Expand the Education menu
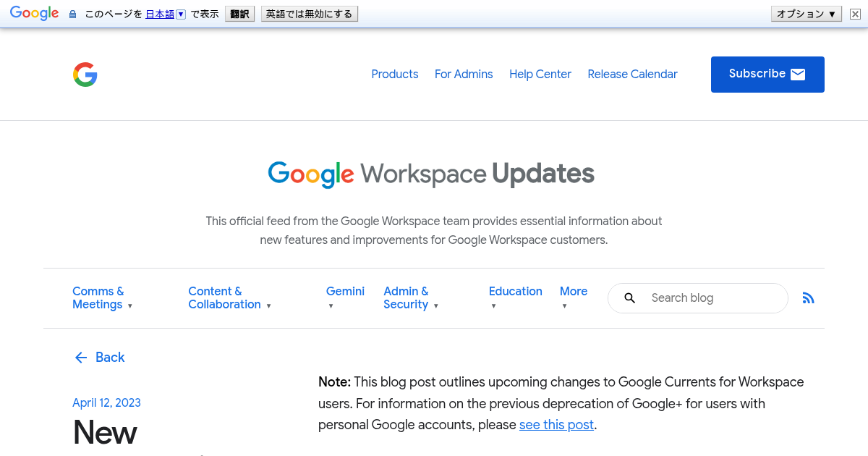The width and height of the screenshot is (868, 456). click(515, 297)
